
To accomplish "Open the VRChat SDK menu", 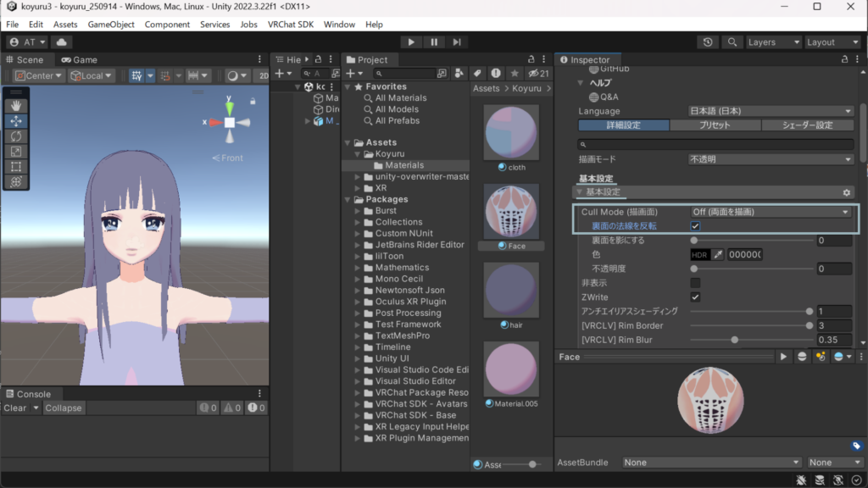I will click(291, 25).
